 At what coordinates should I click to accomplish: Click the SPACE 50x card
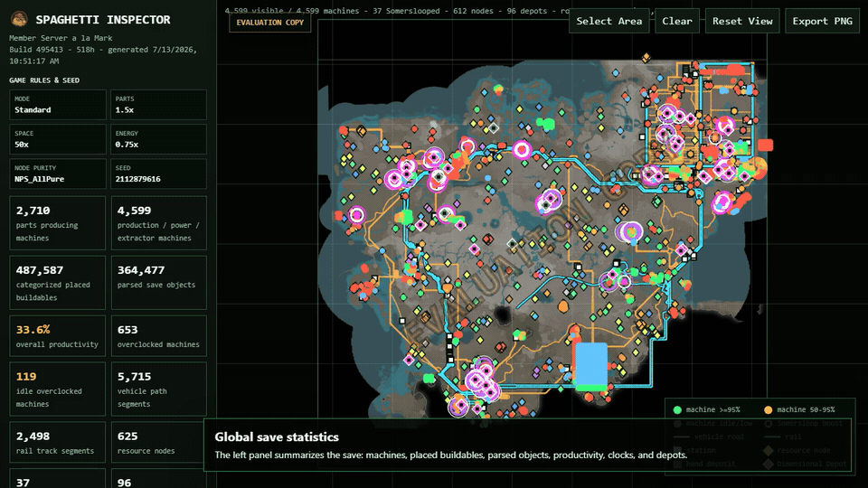tap(58, 139)
